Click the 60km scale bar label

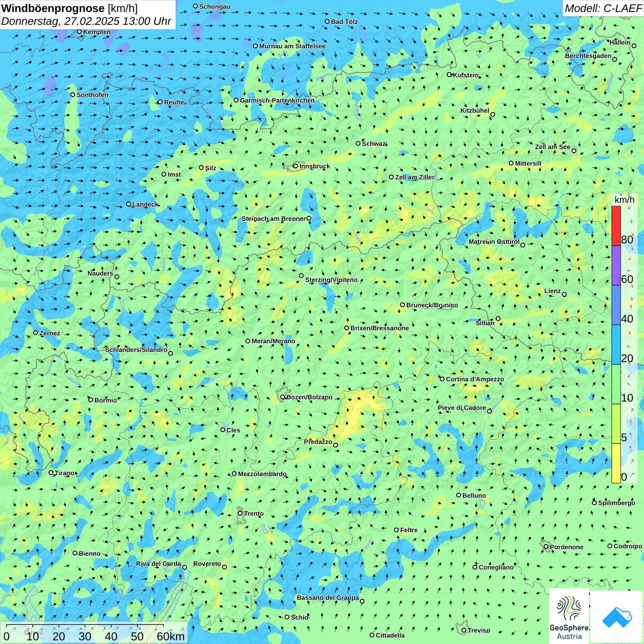tap(171, 636)
